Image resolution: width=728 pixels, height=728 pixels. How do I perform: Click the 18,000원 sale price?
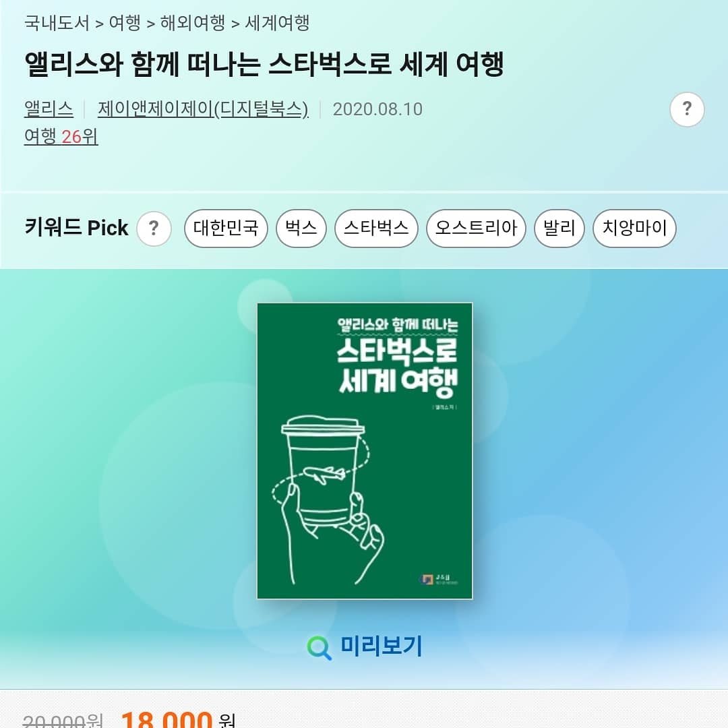178,720
